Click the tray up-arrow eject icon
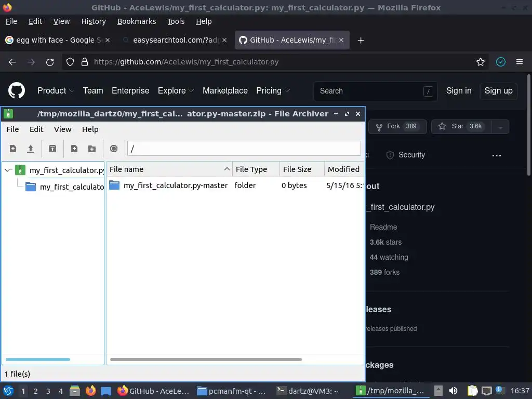532x399 pixels. coord(438,391)
